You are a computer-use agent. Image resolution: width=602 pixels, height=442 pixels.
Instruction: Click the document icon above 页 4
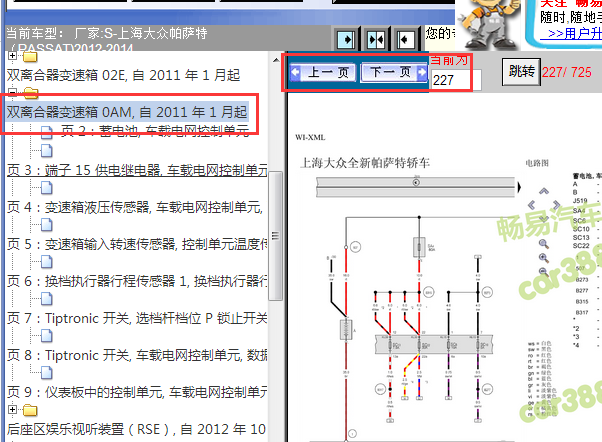[x=47, y=188]
